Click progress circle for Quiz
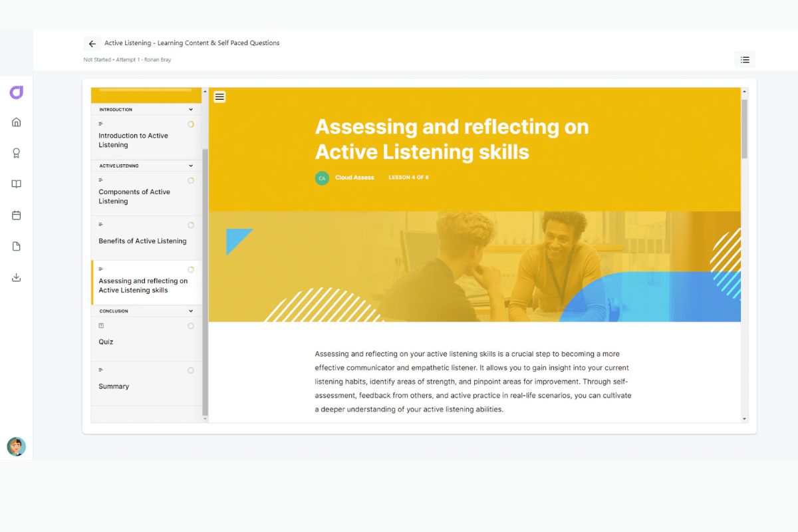Viewport: 798px width, 532px height. pyautogui.click(x=191, y=326)
